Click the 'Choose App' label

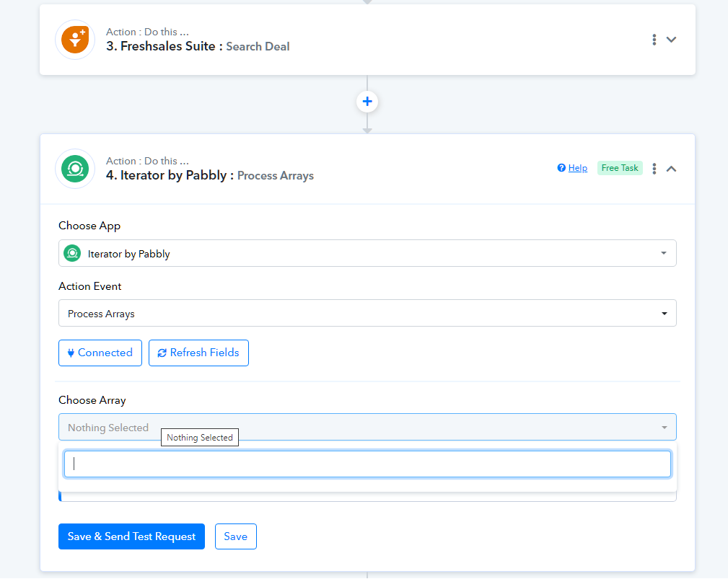89,226
